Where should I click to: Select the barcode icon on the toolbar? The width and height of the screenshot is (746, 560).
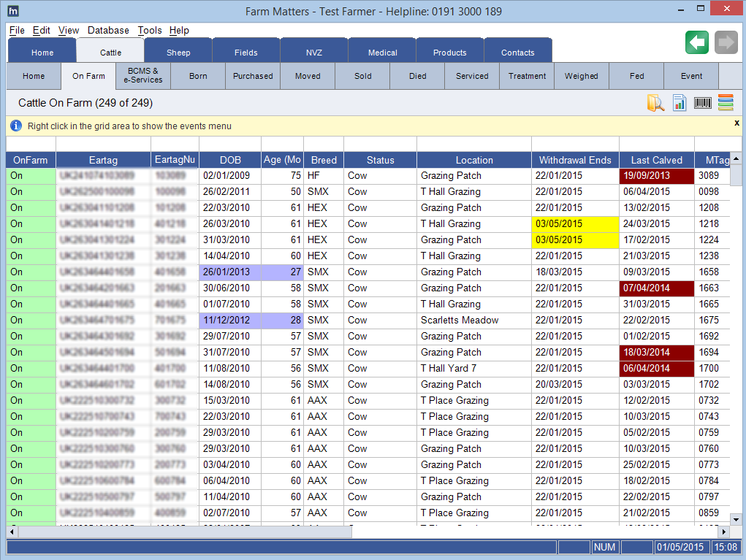point(702,103)
